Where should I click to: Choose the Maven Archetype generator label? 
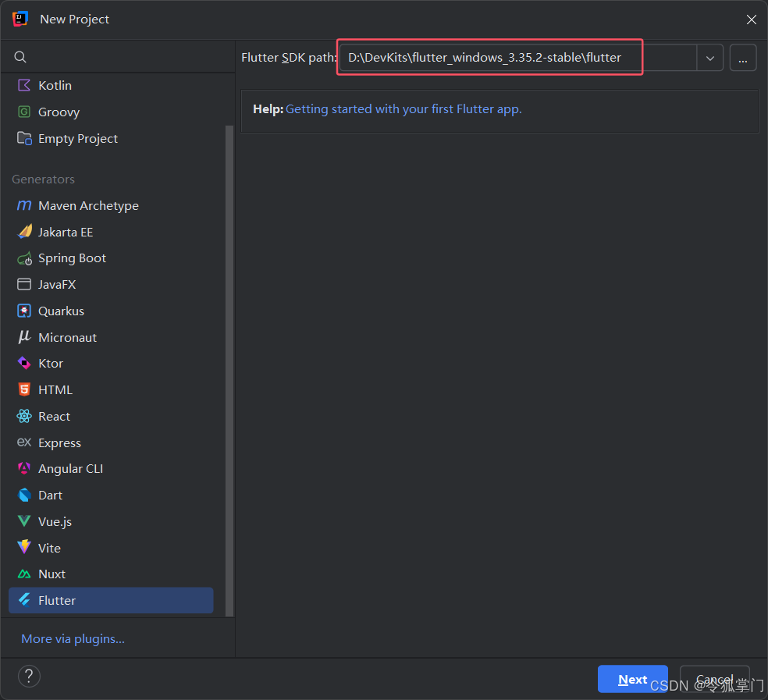89,206
